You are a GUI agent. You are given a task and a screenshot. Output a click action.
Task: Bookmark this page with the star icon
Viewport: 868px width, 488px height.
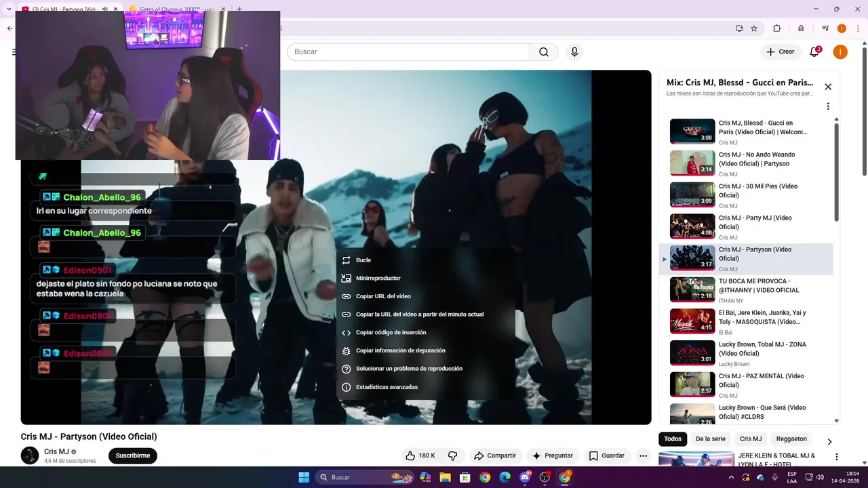point(754,28)
